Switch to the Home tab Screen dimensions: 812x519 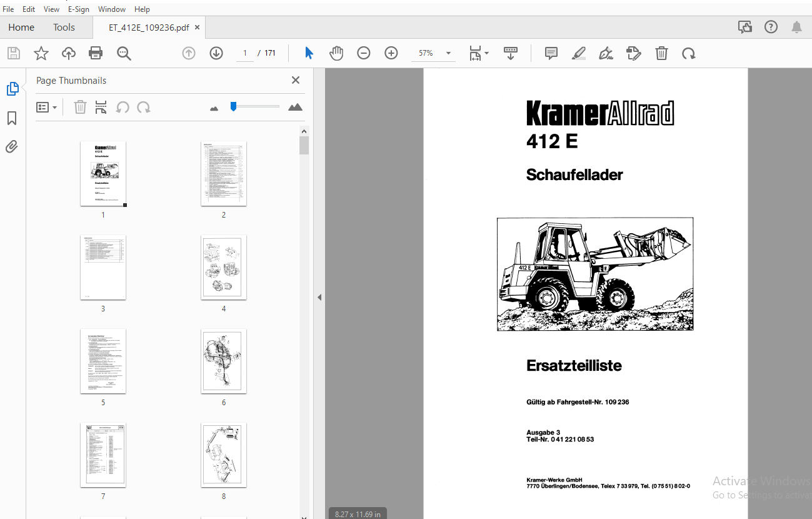click(x=21, y=28)
